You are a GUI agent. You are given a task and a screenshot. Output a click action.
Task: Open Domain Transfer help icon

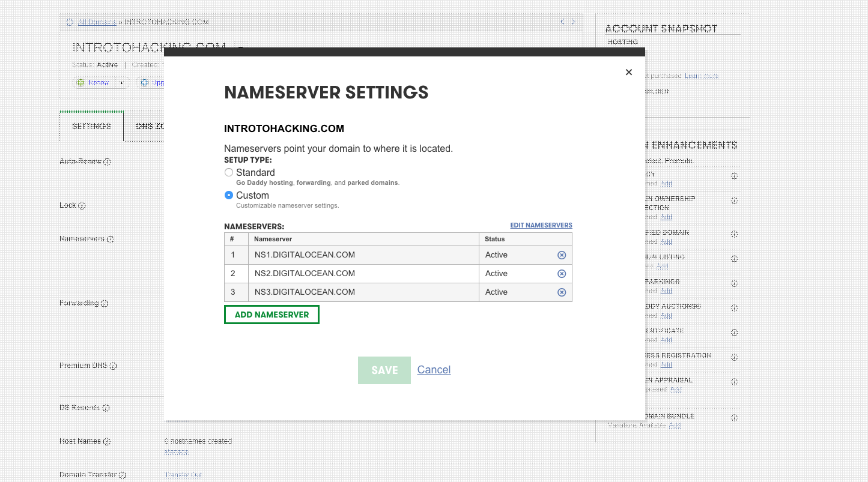pyautogui.click(x=123, y=475)
